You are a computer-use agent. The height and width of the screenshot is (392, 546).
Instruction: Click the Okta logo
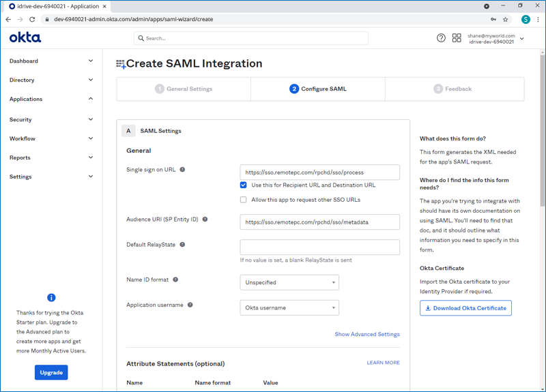coord(25,38)
